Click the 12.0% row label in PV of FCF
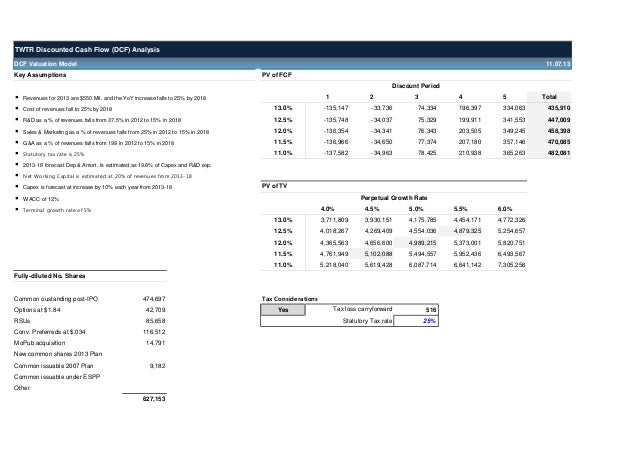This screenshot has height=452, width=638. coord(283,131)
